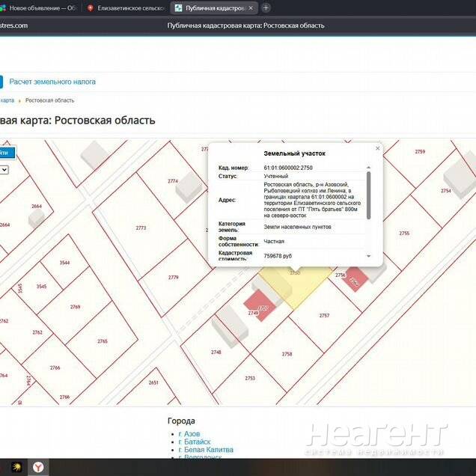
Task: Open a new browser tab with plus button
Action: point(266,7)
